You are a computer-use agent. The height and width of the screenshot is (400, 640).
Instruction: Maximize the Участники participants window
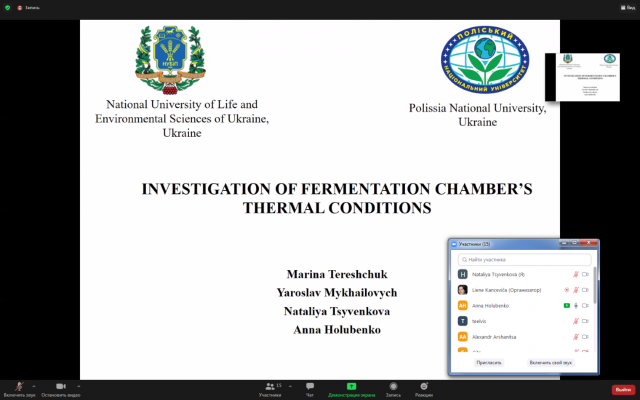coord(574,243)
